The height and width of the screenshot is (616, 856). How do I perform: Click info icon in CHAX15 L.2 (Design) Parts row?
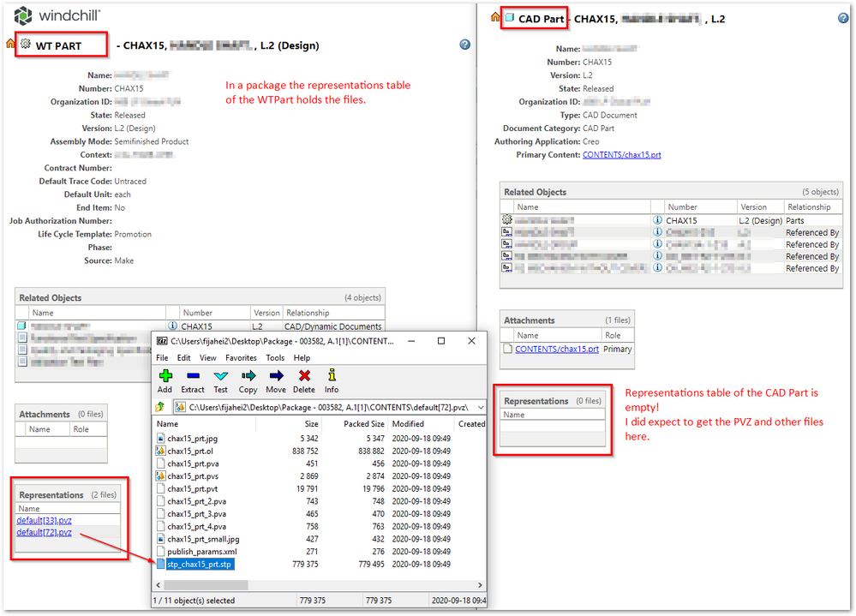657,220
